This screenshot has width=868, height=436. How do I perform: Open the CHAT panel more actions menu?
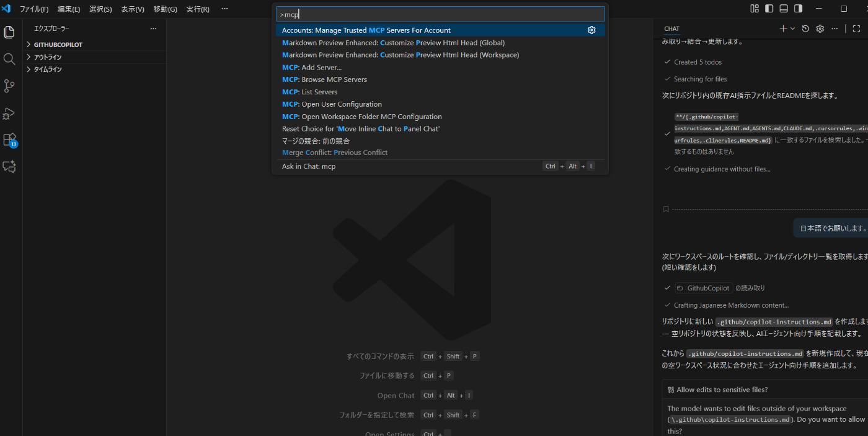pos(835,29)
